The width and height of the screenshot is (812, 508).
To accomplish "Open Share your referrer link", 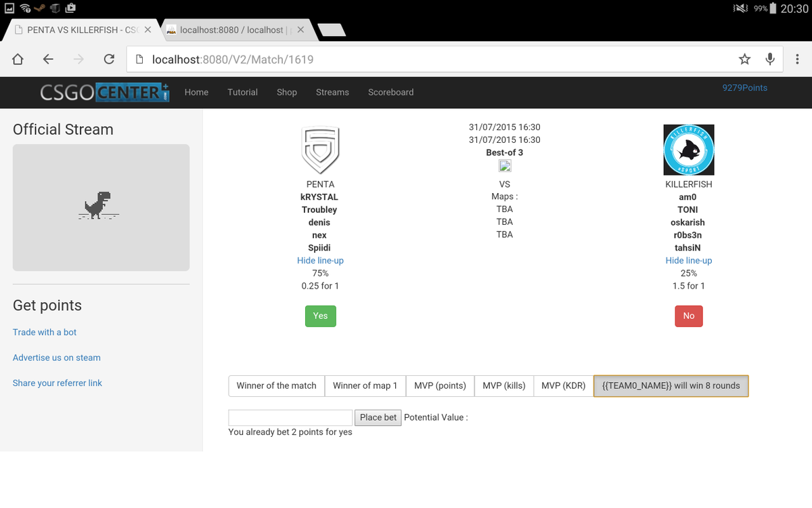I will click(x=58, y=383).
